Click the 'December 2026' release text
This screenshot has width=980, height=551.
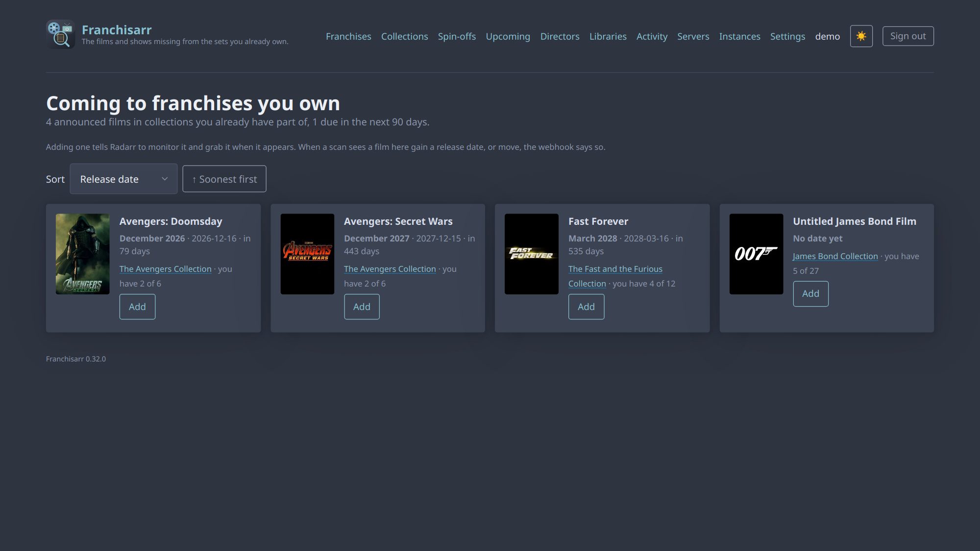pos(152,239)
